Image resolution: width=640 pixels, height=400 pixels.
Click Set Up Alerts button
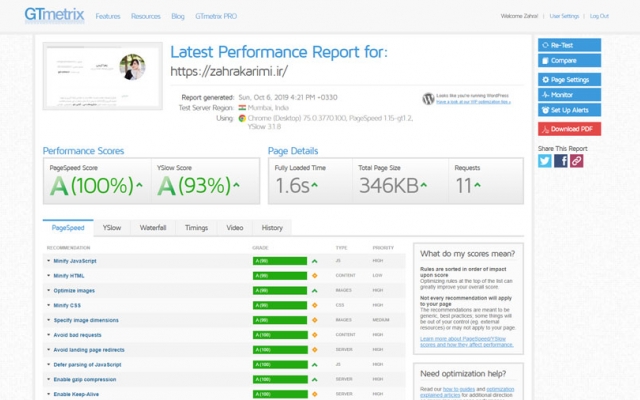(x=569, y=110)
